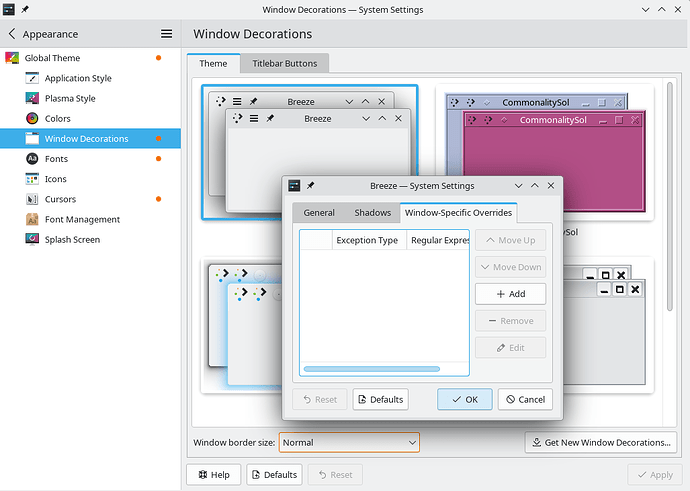690x491 pixels.
Task: Open the Window border size dropdown
Action: coord(349,443)
